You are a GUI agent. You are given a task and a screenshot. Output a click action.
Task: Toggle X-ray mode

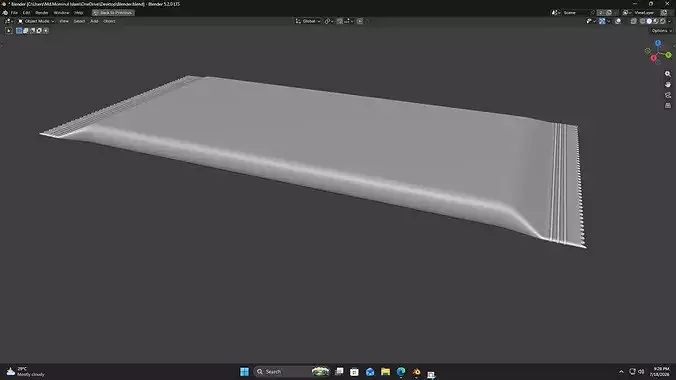point(633,21)
